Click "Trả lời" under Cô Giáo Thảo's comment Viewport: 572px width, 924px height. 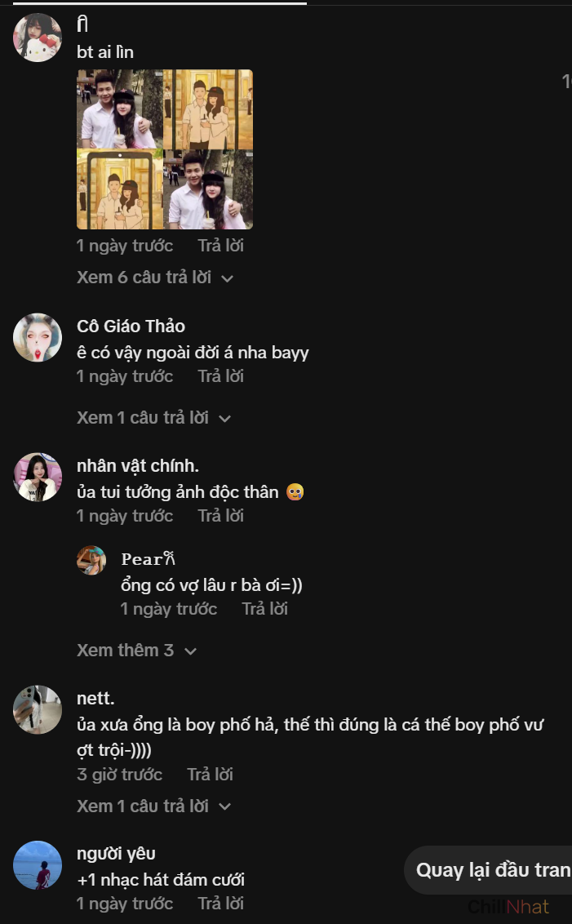click(220, 376)
